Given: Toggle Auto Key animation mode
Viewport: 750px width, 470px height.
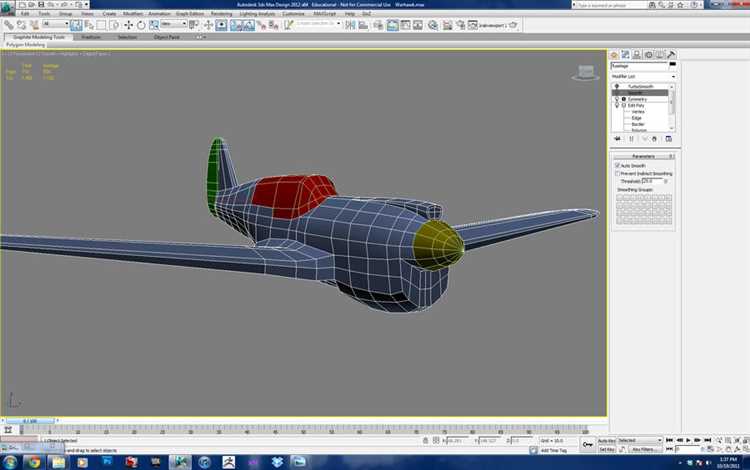Looking at the screenshot, I should (x=607, y=440).
